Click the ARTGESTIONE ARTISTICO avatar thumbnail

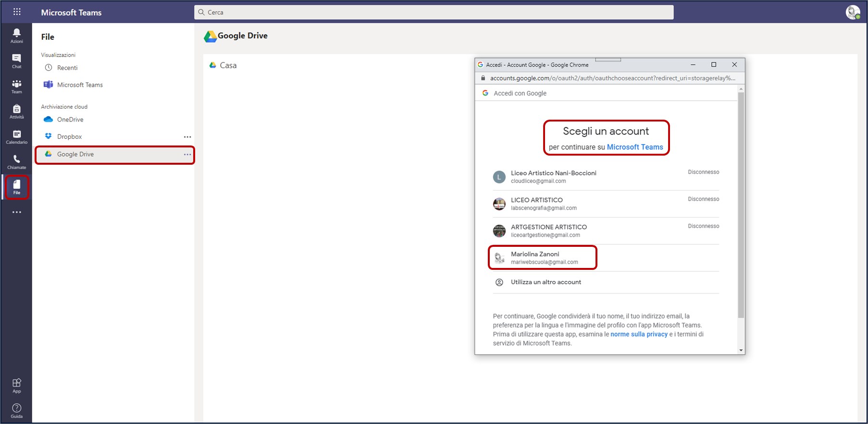tap(499, 231)
